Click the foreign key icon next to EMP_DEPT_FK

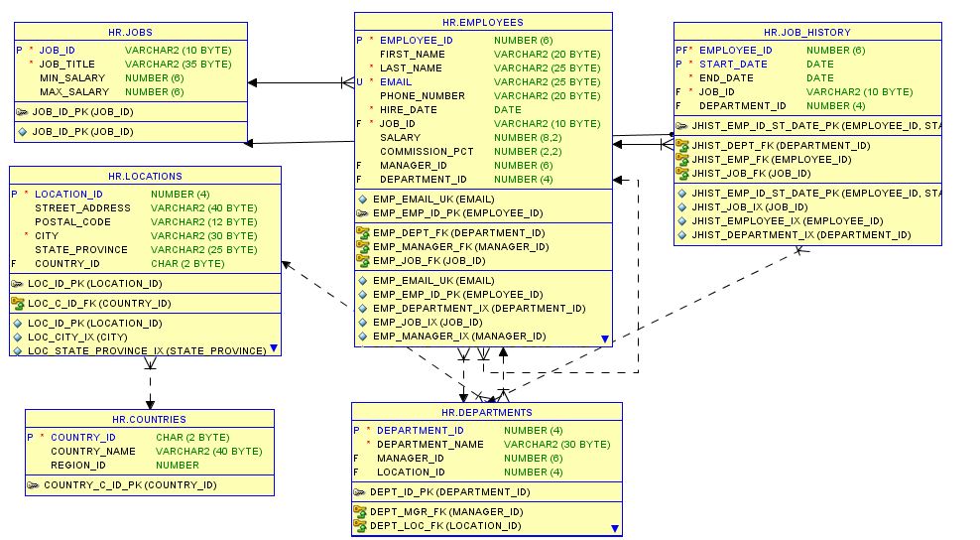[363, 233]
